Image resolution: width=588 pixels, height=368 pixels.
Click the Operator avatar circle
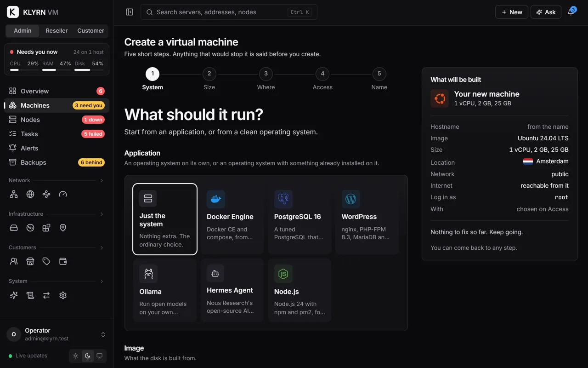click(13, 334)
